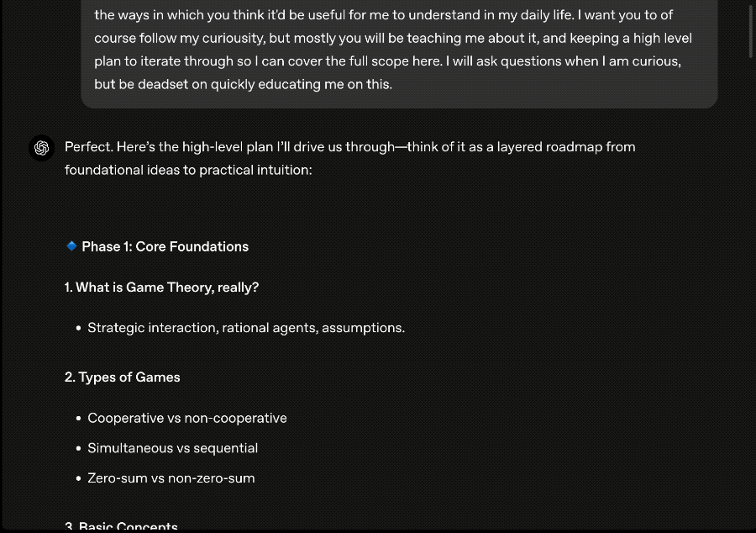Click the bullet dot before "Zero-sum"
The width and height of the screenshot is (756, 533).
tap(79, 478)
